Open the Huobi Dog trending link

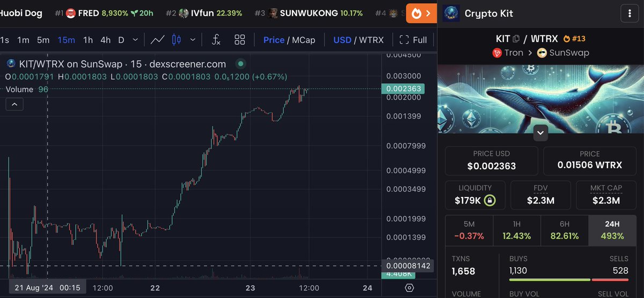click(21, 13)
